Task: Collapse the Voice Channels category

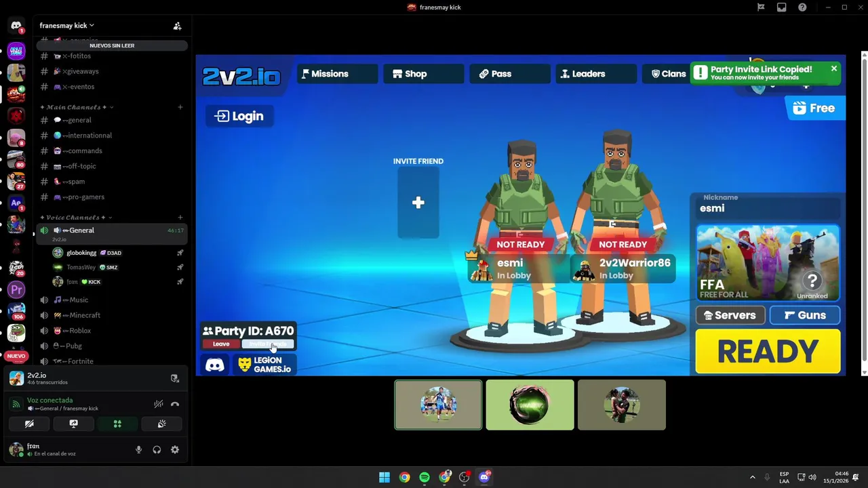Action: click(76, 218)
